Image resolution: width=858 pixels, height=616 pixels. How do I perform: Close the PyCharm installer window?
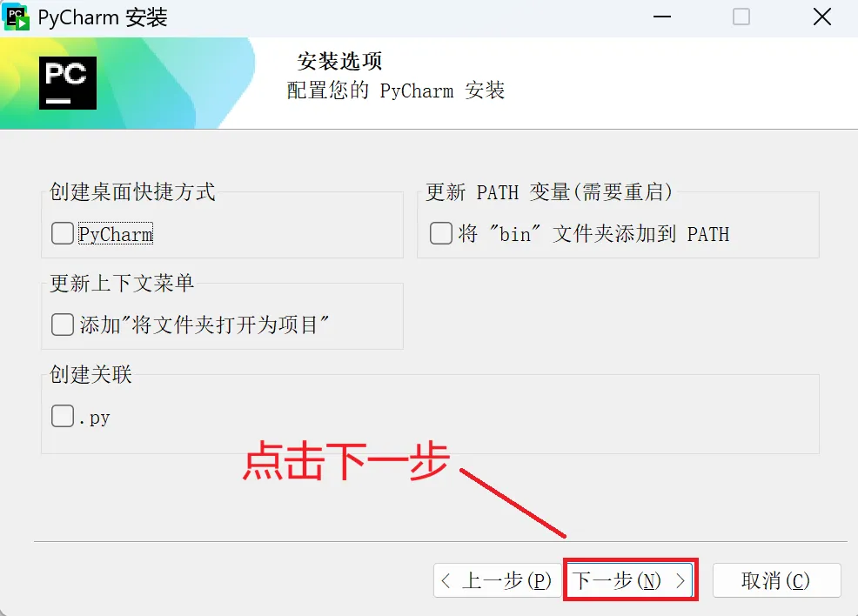point(821,17)
